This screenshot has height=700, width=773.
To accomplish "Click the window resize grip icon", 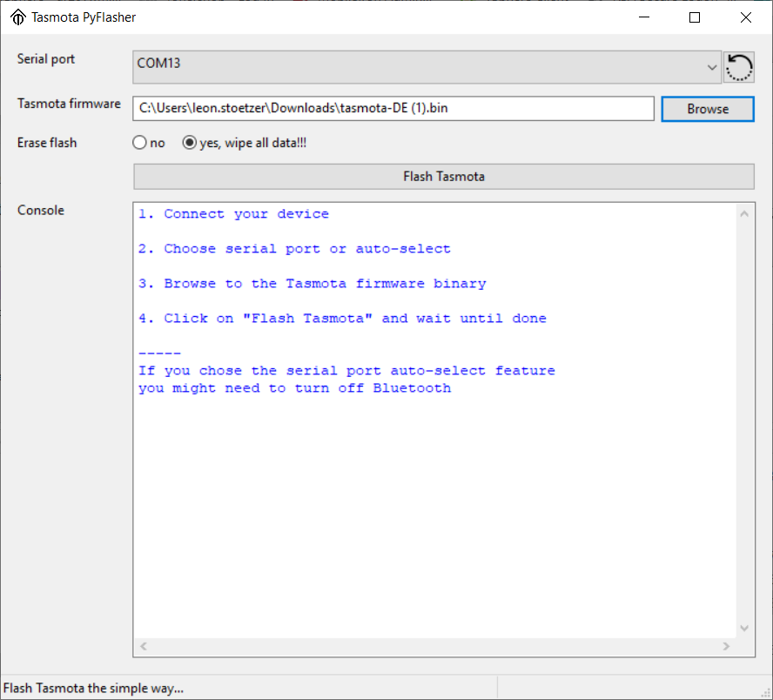I will coord(766,693).
